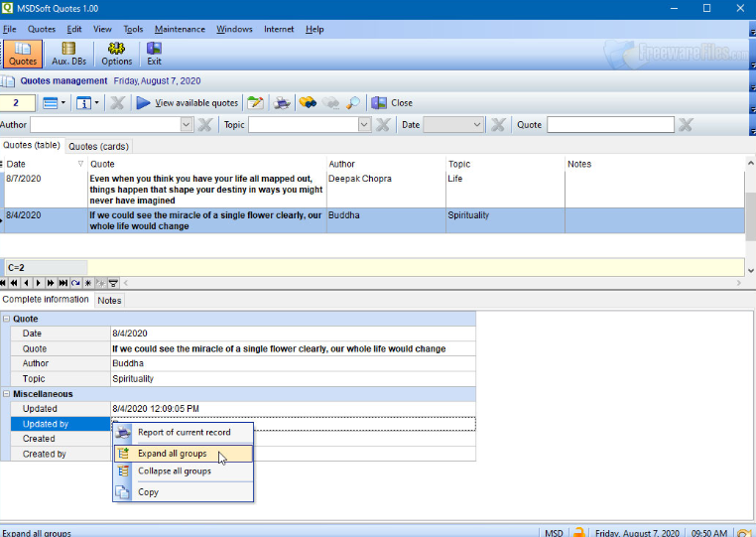Collapse the Quote group
Viewport: 756px width, 537px height.
click(x=6, y=319)
